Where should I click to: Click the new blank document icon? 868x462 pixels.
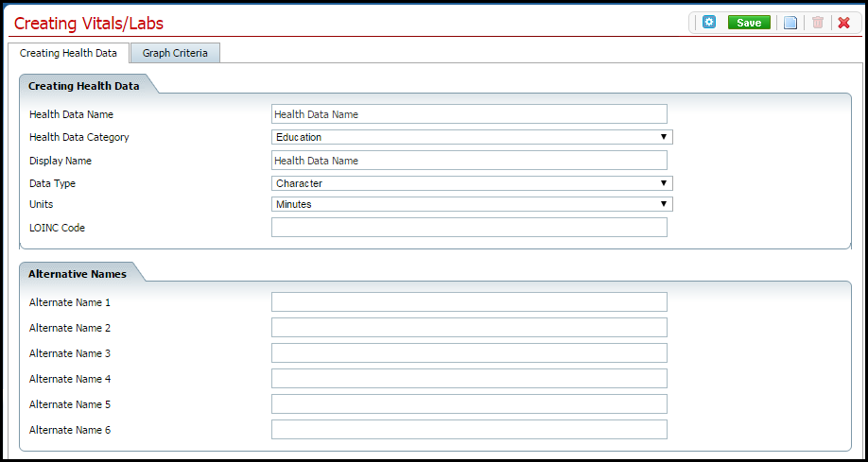[x=790, y=23]
